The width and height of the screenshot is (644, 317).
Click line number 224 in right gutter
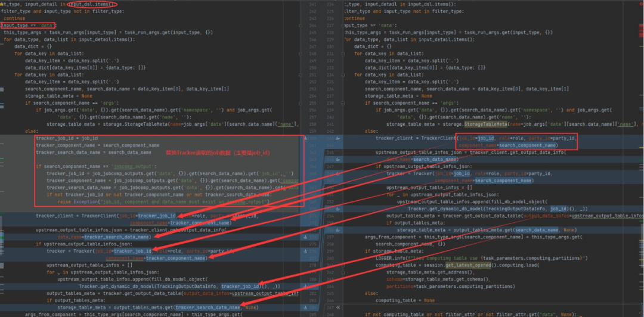pyautogui.click(x=330, y=4)
